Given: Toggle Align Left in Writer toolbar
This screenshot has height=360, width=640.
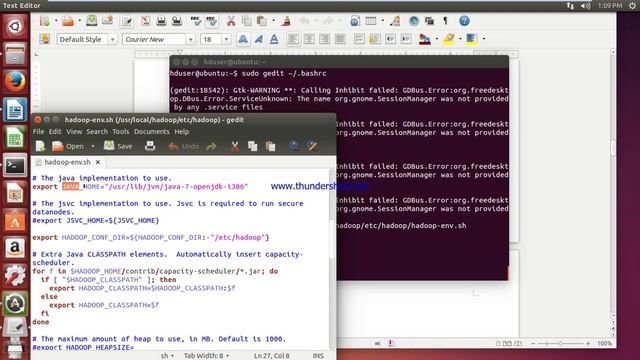Looking at the screenshot, I should pos(293,39).
